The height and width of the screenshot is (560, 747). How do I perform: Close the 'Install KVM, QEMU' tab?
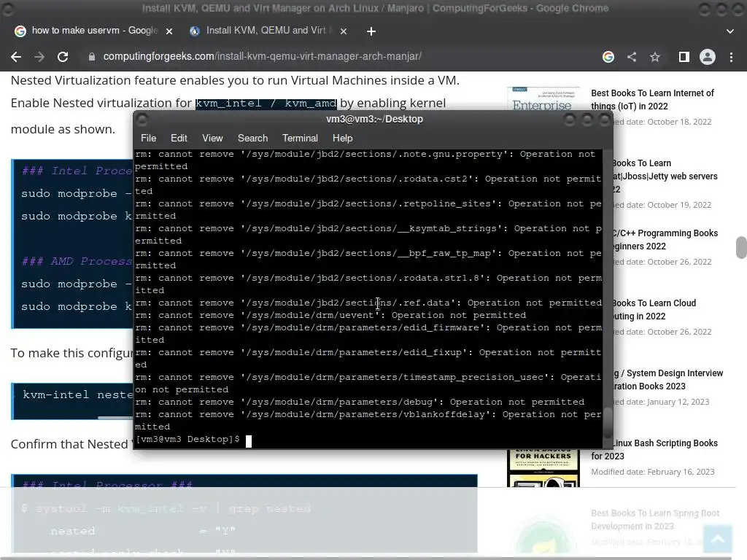click(x=344, y=31)
